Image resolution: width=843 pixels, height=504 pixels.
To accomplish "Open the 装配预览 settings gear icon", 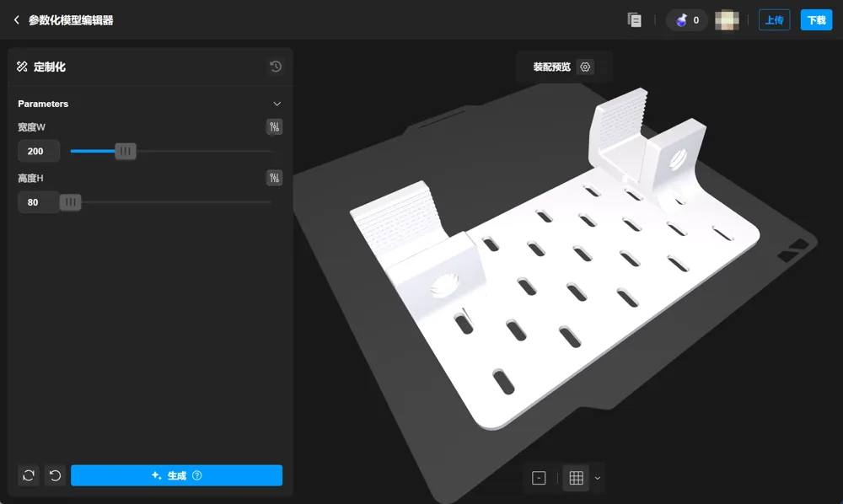I will point(585,67).
